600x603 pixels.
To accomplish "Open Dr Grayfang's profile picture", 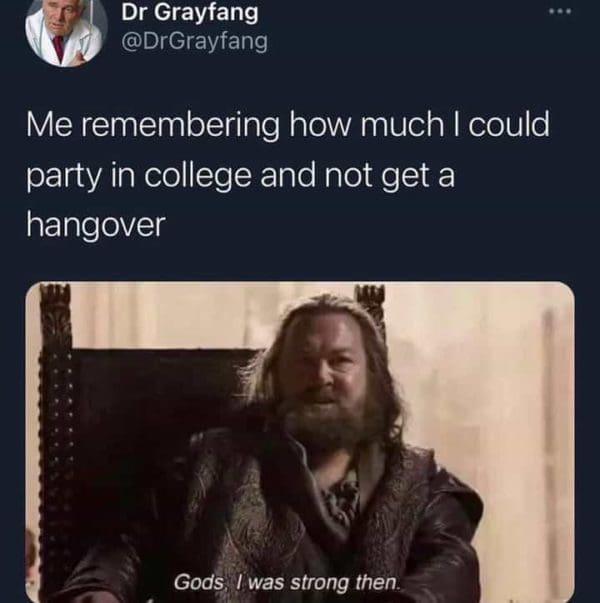I will coord(66,31).
